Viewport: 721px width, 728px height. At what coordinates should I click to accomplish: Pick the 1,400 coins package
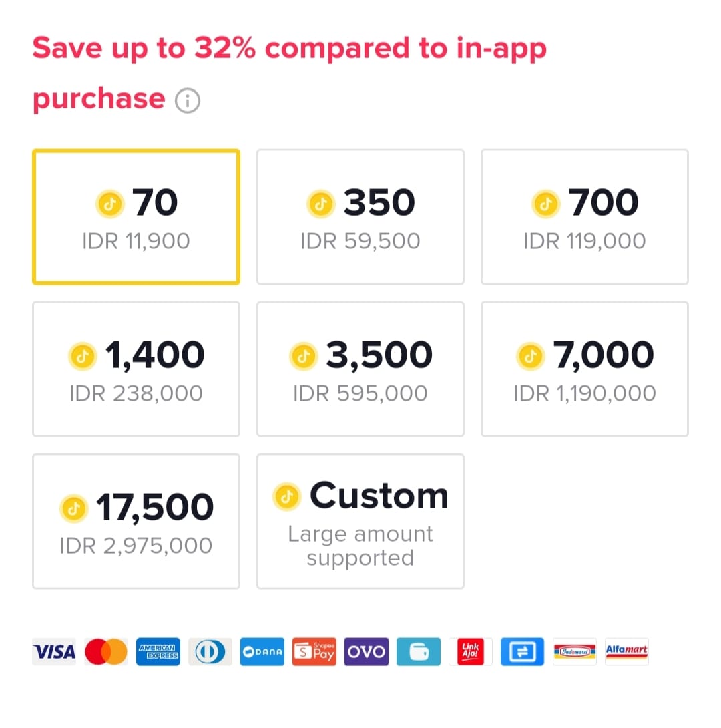[x=136, y=369]
